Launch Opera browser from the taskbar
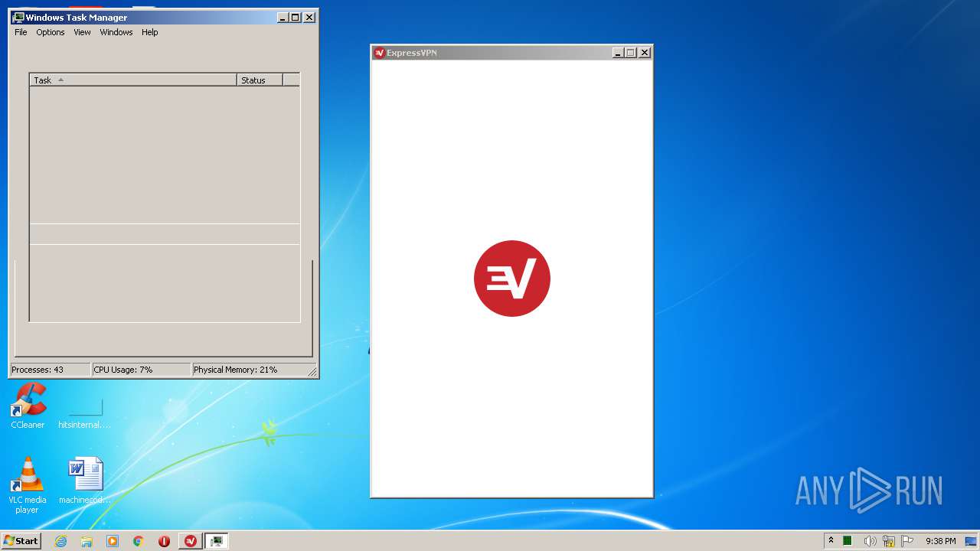The width and height of the screenshot is (980, 551). point(164,541)
